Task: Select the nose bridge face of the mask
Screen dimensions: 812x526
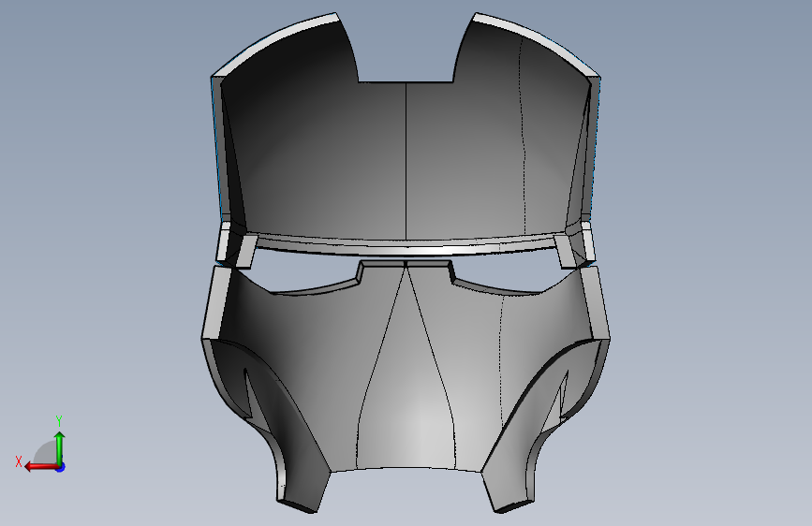Action: [x=406, y=368]
